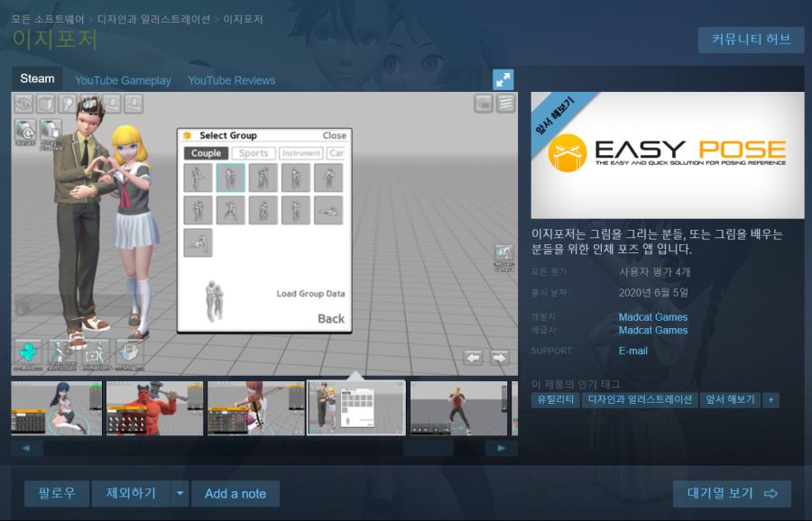Click Load Group Data
The image size is (812, 521).
(310, 293)
